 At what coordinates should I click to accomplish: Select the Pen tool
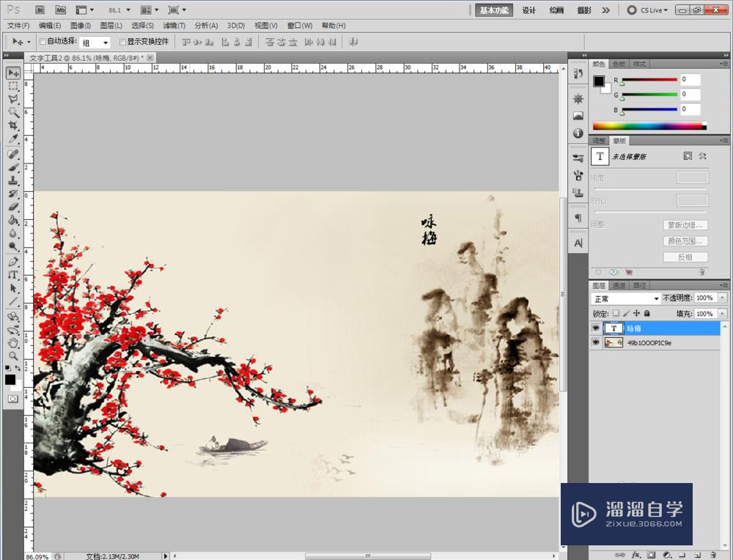pos(13,262)
